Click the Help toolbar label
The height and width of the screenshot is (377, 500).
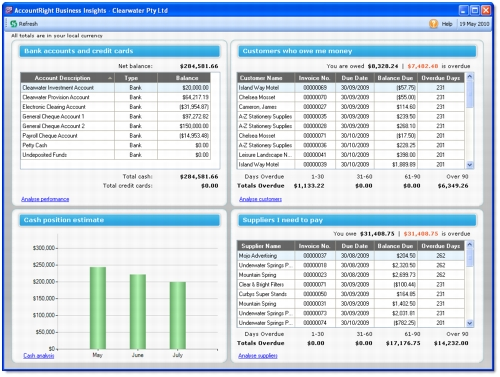447,24
